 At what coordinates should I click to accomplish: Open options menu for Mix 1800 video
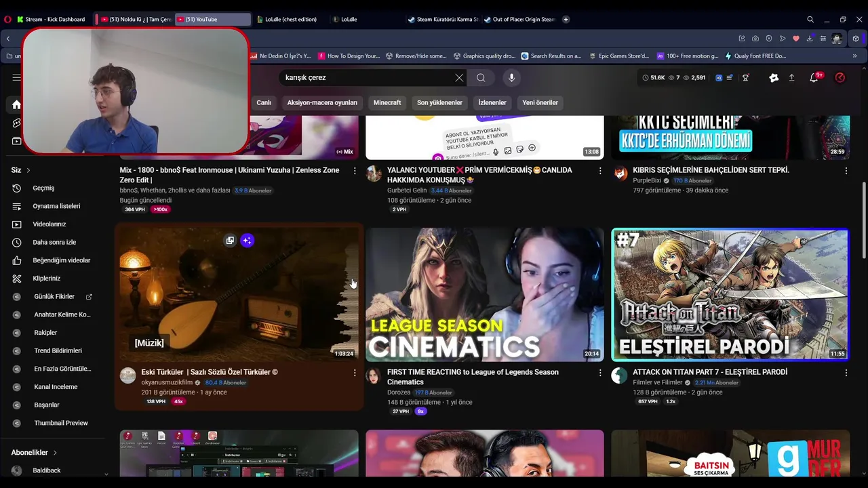tap(354, 171)
